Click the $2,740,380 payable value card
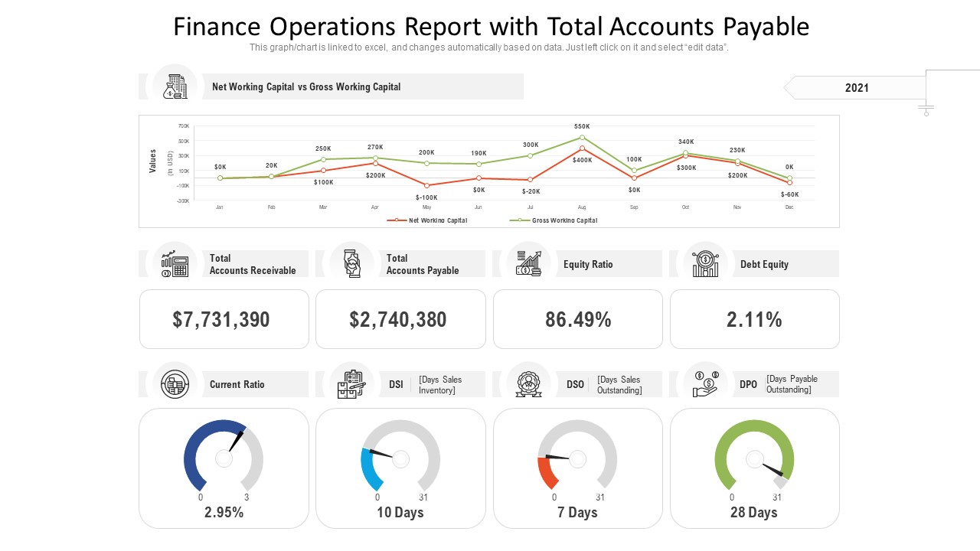This screenshot has height=551, width=980. (x=400, y=319)
